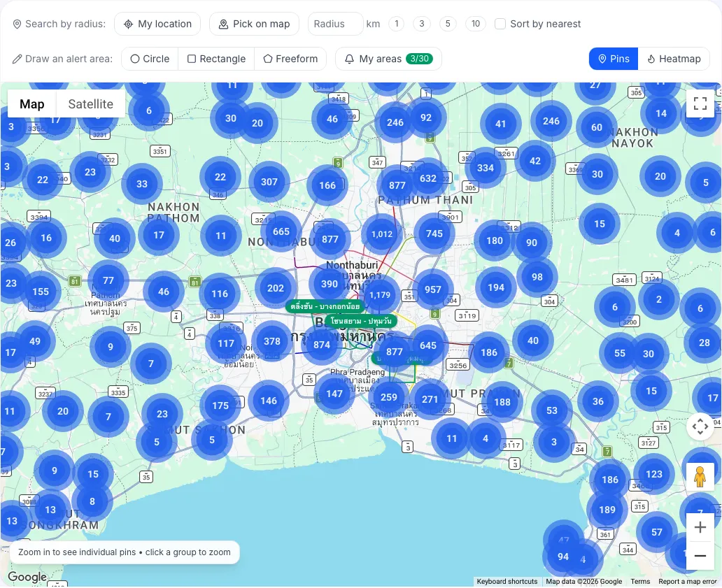The image size is (722, 588).
Task: Open the map camera pan control
Action: click(x=700, y=426)
